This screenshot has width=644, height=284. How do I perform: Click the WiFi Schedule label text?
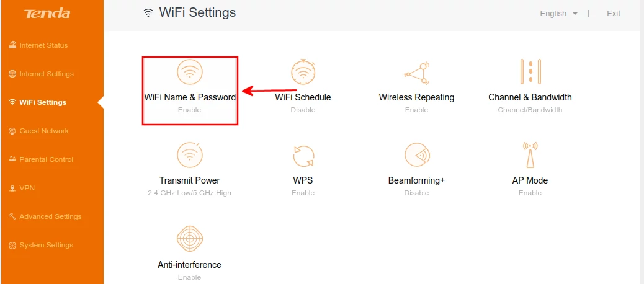pos(303,98)
